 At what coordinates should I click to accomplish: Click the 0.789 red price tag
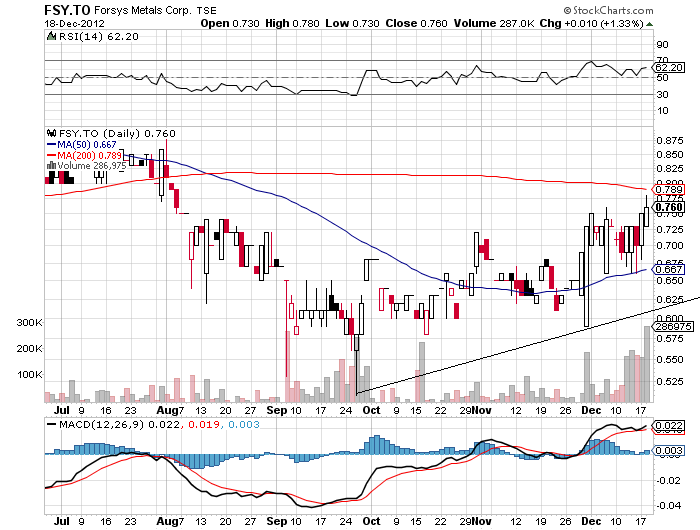668,190
